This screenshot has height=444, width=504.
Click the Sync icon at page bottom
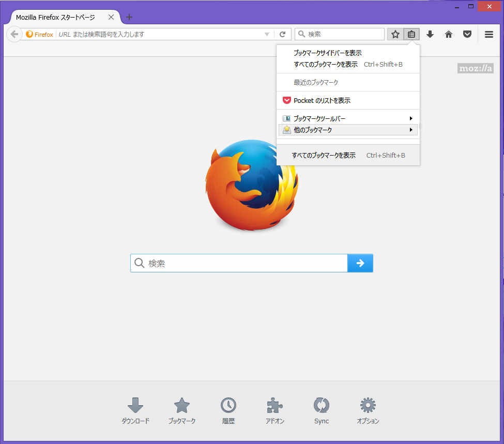(322, 405)
